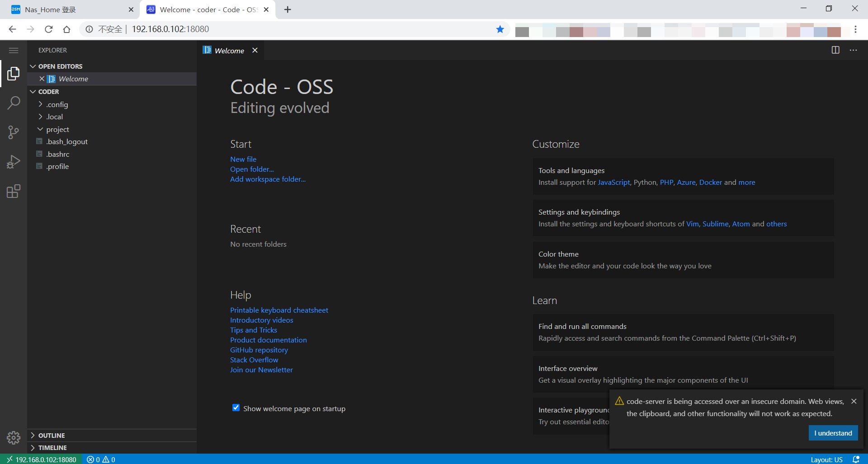Open GitHub repository link

[259, 350]
